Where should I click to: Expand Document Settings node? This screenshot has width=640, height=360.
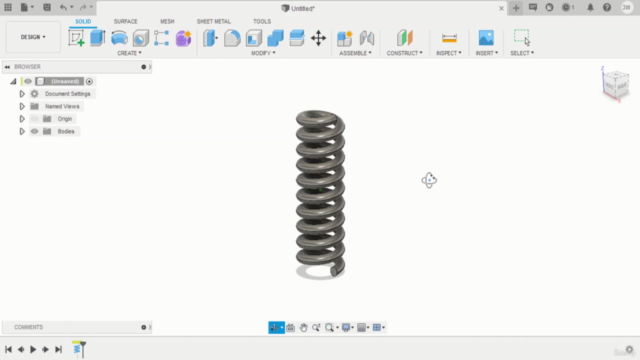(22, 94)
